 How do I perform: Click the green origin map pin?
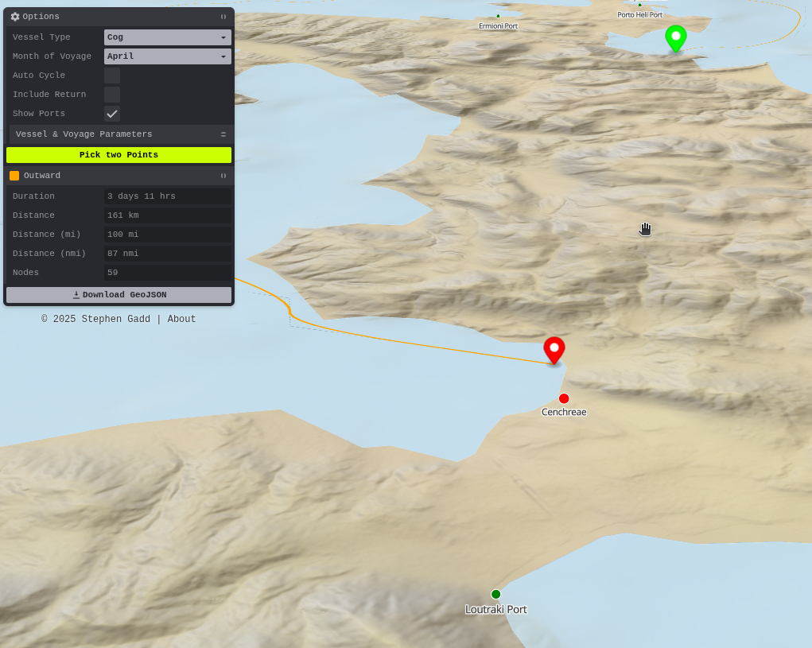pyautogui.click(x=675, y=37)
